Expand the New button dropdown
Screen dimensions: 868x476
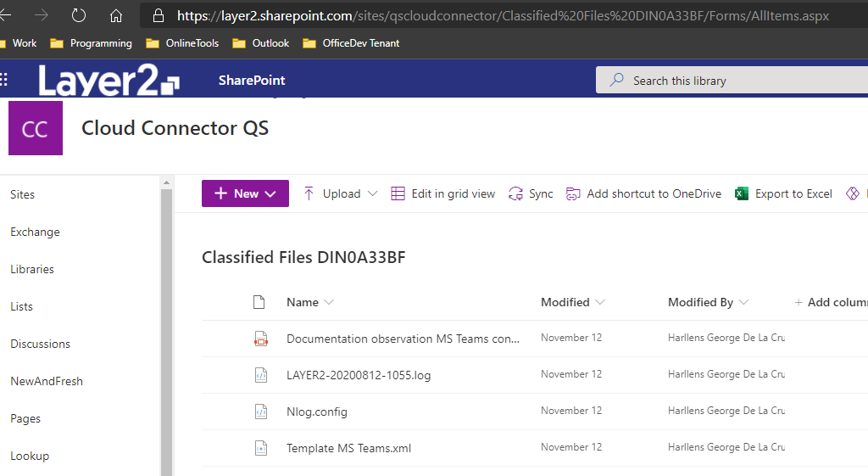[x=271, y=193]
